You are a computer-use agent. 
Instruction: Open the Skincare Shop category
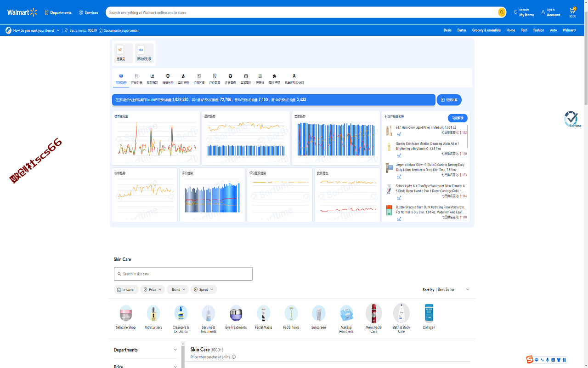point(125,317)
